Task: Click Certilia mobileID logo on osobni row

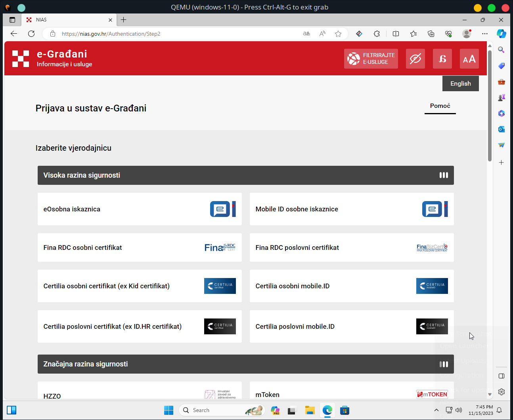Action: point(432,286)
